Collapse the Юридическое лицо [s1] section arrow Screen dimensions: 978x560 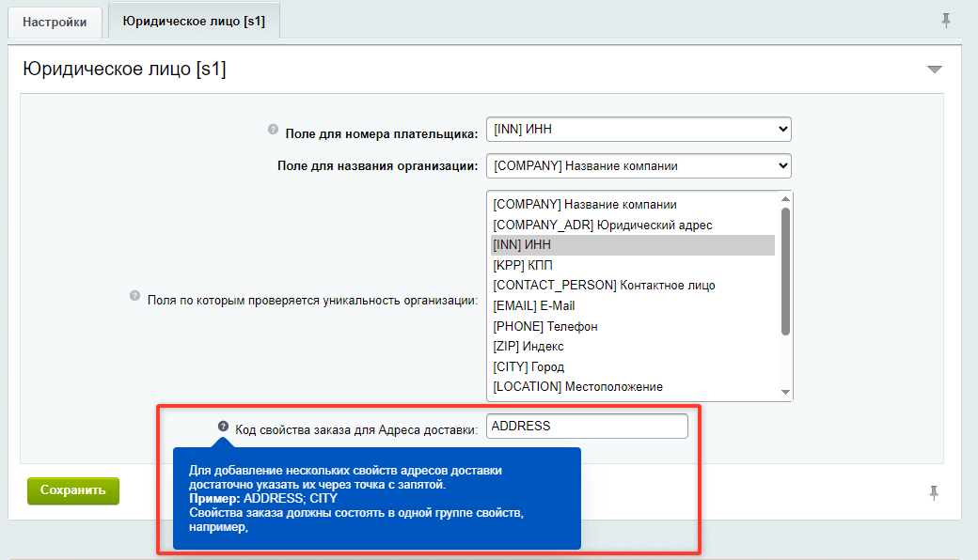pyautogui.click(x=934, y=70)
